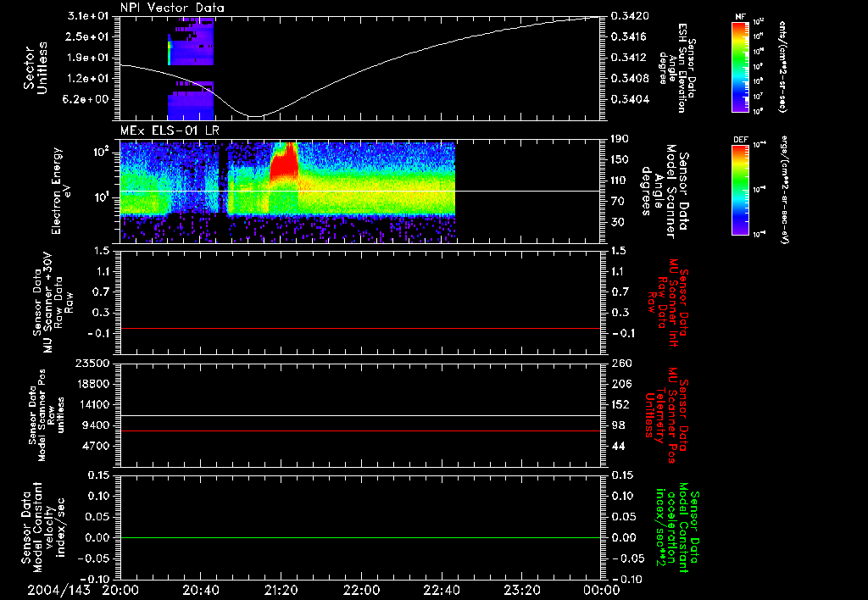
Task: Click the 22:40 time tick label
Action: (441, 590)
